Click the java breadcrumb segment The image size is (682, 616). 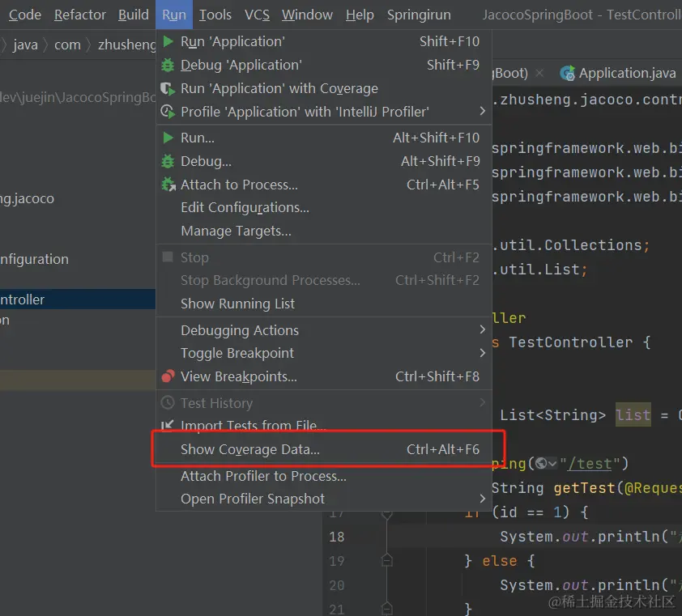click(x=25, y=45)
